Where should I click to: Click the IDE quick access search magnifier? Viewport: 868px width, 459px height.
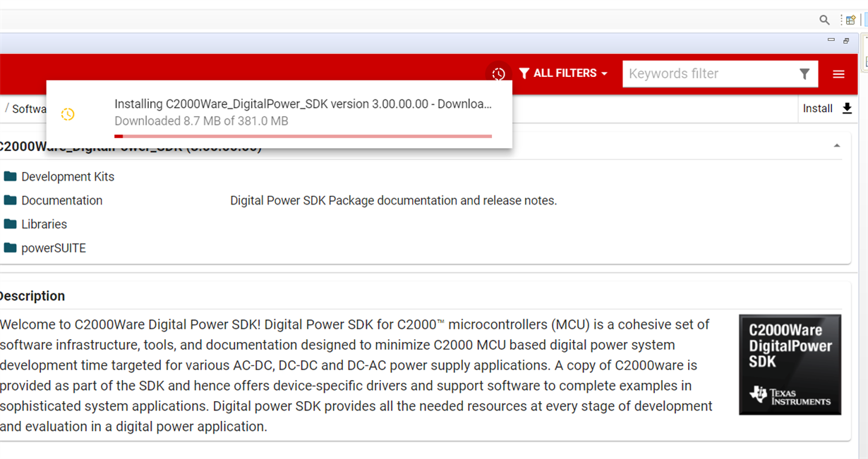824,20
